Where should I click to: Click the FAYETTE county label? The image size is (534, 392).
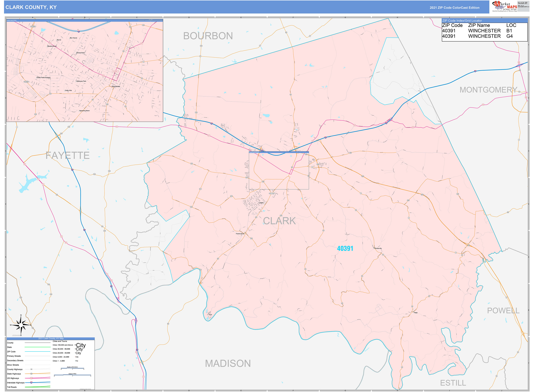pos(68,155)
